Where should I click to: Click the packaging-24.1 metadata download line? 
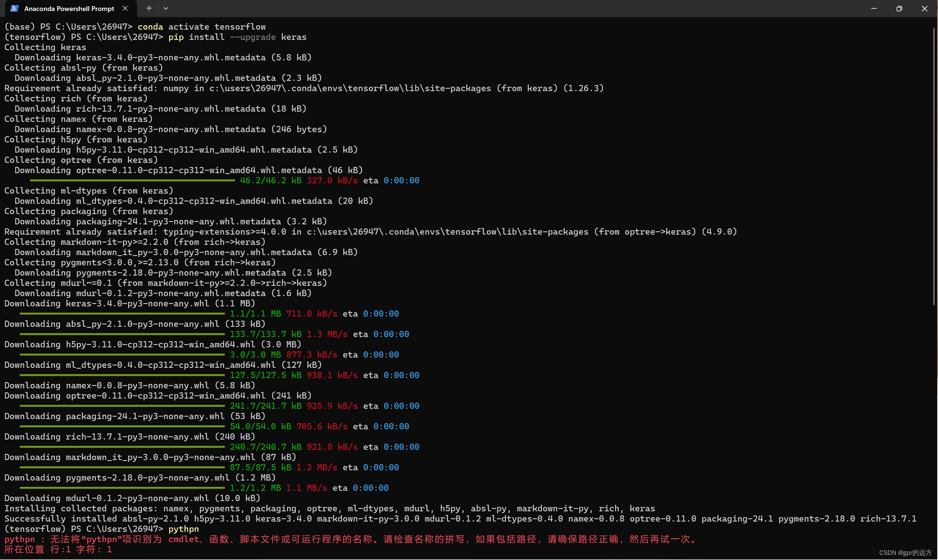pyautogui.click(x=171, y=221)
